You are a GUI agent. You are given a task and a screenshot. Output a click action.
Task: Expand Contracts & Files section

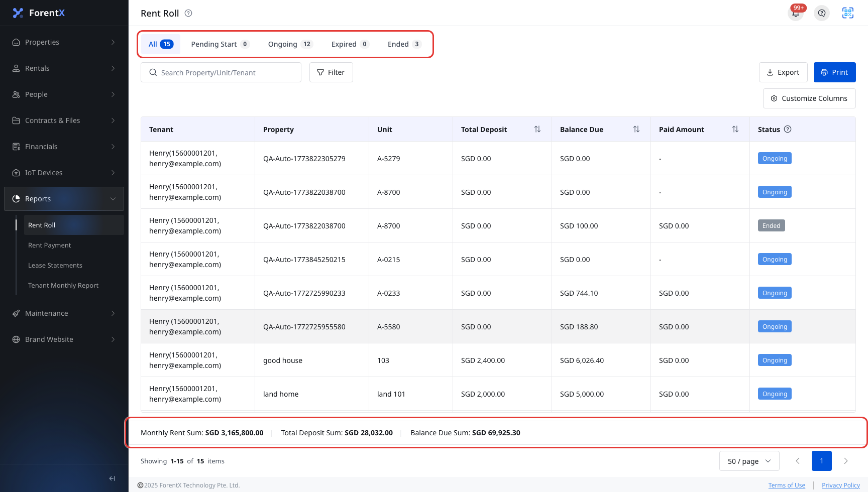[64, 120]
